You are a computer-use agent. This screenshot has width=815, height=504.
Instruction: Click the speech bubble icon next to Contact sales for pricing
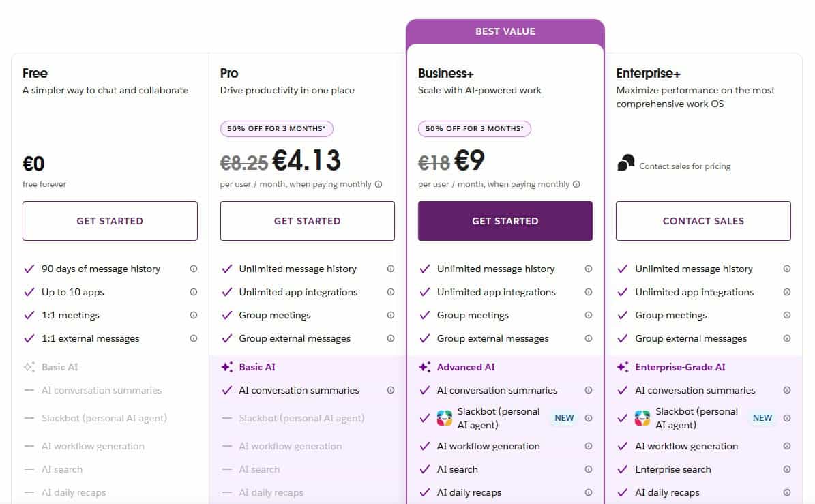point(625,164)
